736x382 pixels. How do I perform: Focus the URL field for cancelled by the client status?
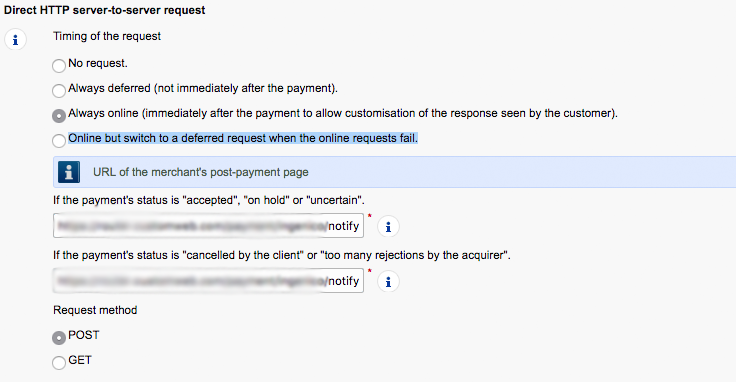click(208, 281)
